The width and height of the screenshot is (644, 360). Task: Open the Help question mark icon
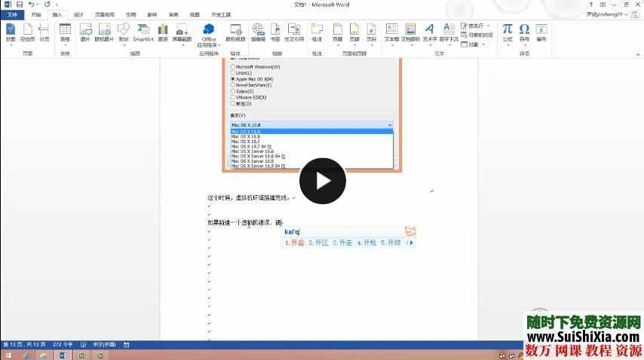coord(590,5)
